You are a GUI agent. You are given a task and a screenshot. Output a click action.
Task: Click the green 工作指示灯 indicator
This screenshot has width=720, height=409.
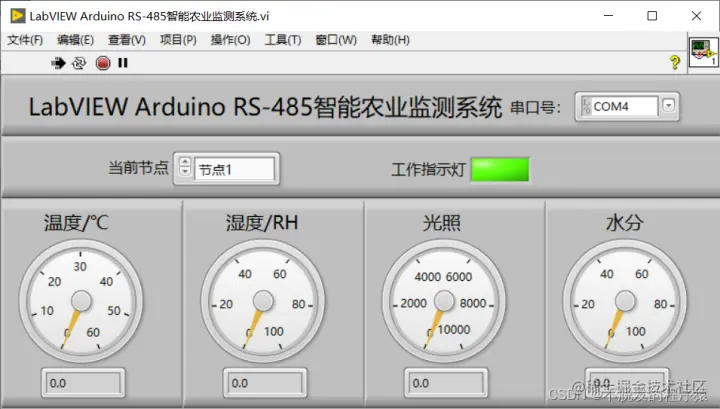(x=500, y=169)
